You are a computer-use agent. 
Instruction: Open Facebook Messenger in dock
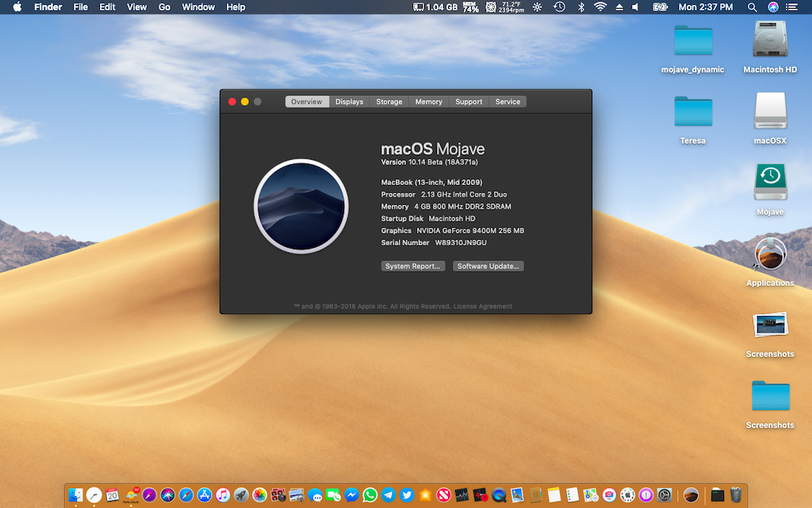[x=351, y=495]
